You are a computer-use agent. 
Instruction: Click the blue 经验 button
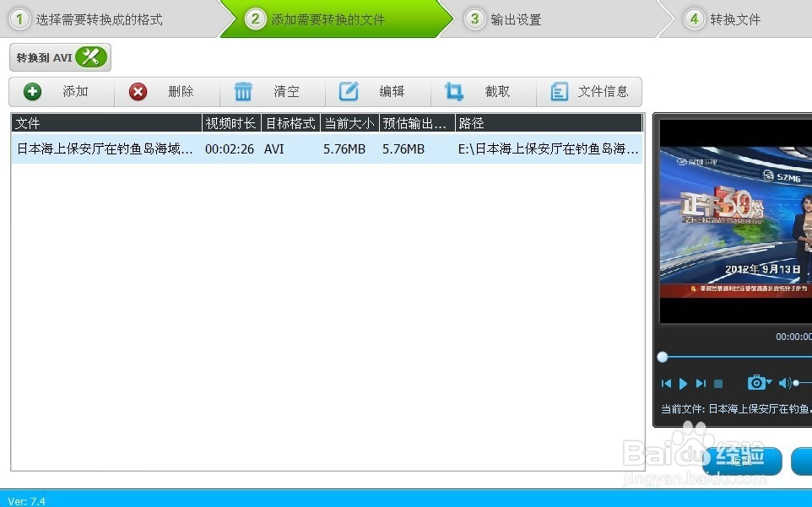click(740, 461)
